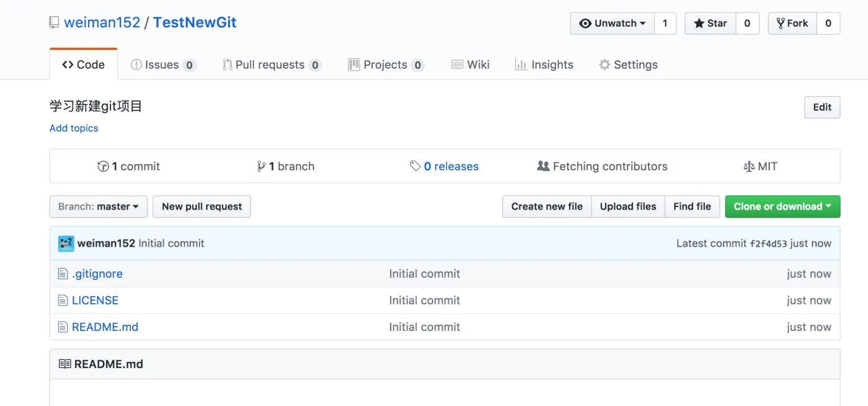Open the Wiki tab
This screenshot has height=406, width=868.
[471, 64]
